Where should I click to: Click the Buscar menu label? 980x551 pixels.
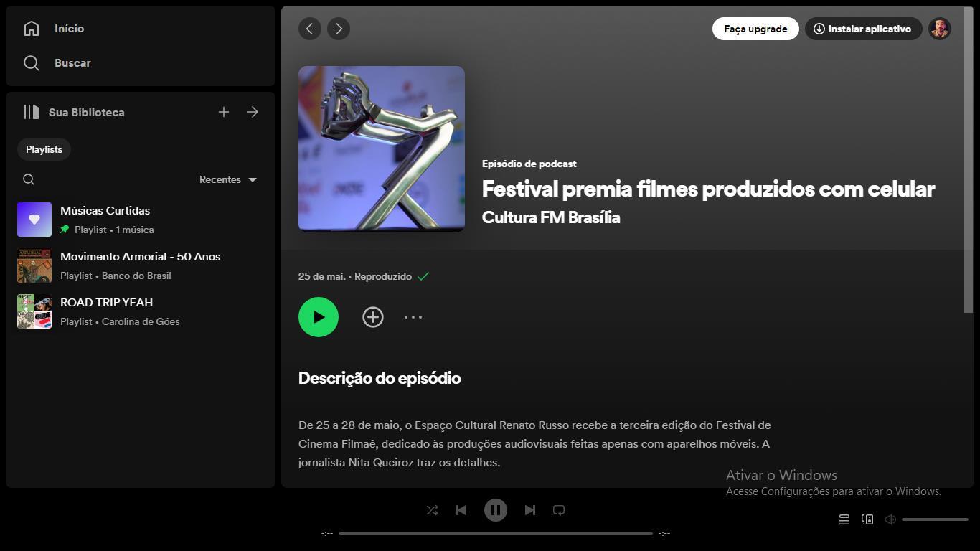[72, 63]
